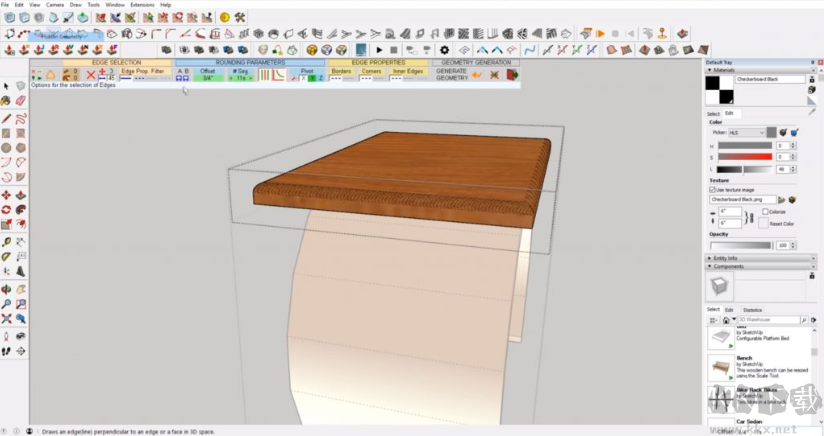Enable the Use texture image checkbox

713,189
